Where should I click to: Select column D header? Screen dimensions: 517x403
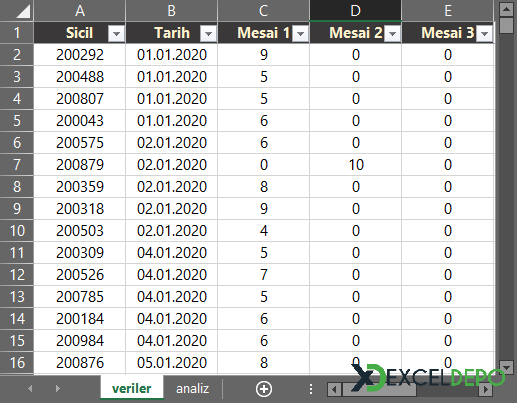pyautogui.click(x=356, y=11)
